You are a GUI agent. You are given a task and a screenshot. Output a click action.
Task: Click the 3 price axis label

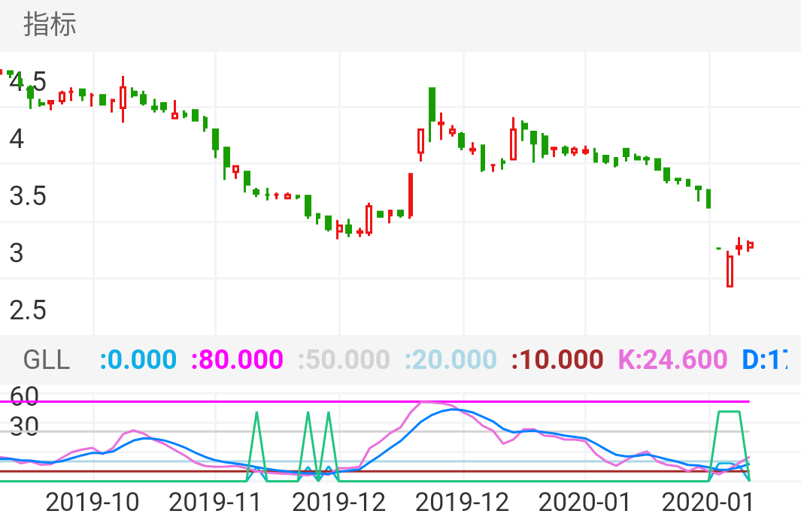point(17,253)
